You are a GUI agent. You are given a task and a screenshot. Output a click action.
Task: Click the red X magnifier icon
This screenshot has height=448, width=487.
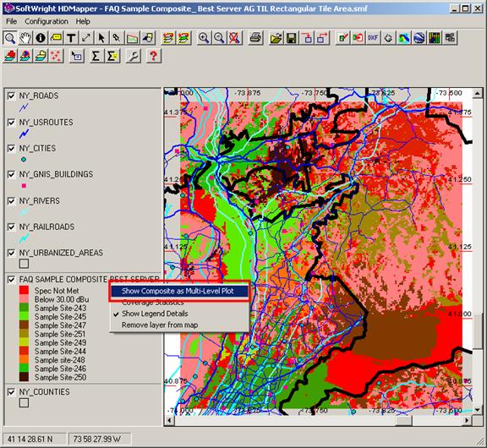234,38
